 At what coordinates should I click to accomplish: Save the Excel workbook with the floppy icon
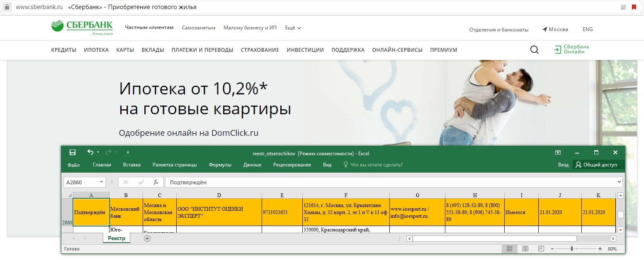pyautogui.click(x=73, y=152)
